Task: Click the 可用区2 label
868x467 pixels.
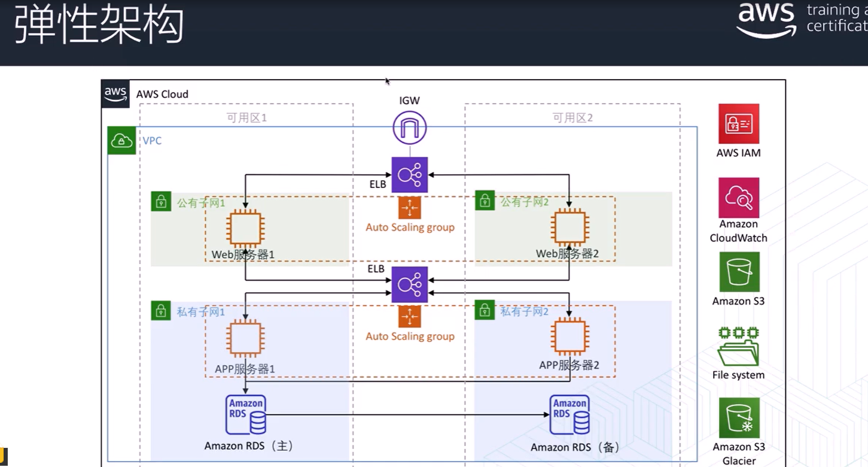Action: [572, 118]
